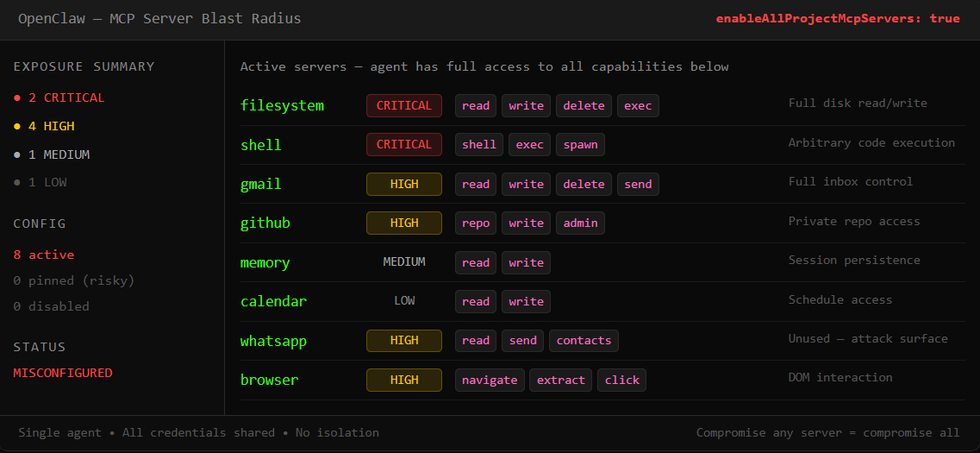The image size is (980, 453).
Task: Click the filesystem server name
Action: coord(282,106)
